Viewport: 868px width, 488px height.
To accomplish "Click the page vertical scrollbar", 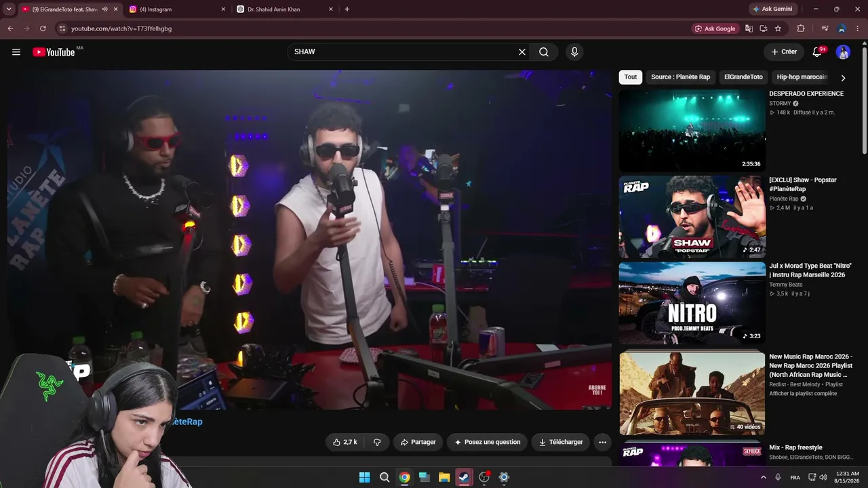I will [x=864, y=102].
